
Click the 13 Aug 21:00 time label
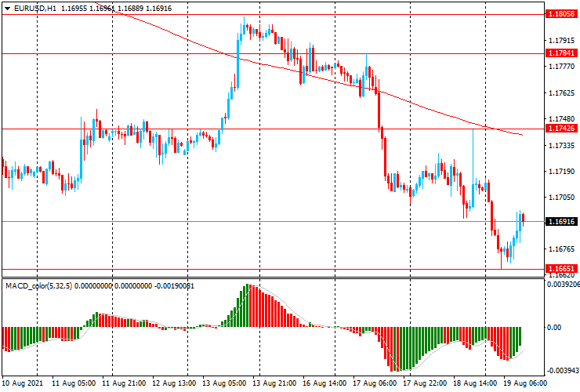click(274, 383)
